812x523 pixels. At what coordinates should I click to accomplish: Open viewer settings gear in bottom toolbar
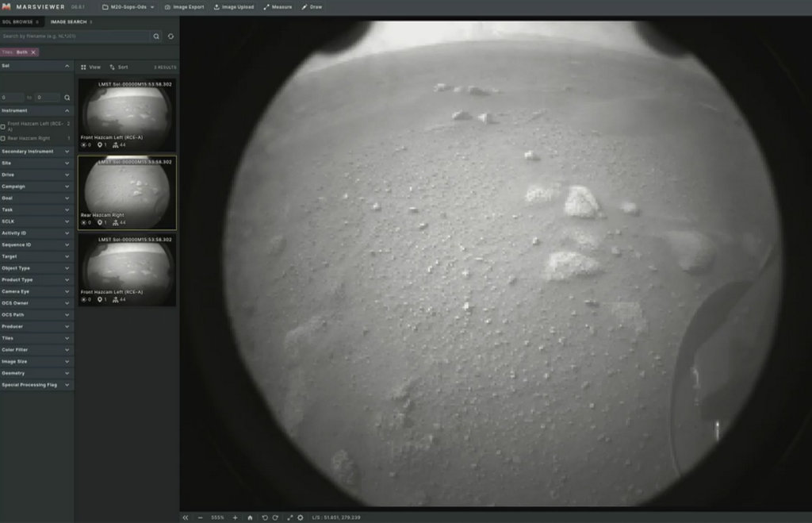click(301, 517)
